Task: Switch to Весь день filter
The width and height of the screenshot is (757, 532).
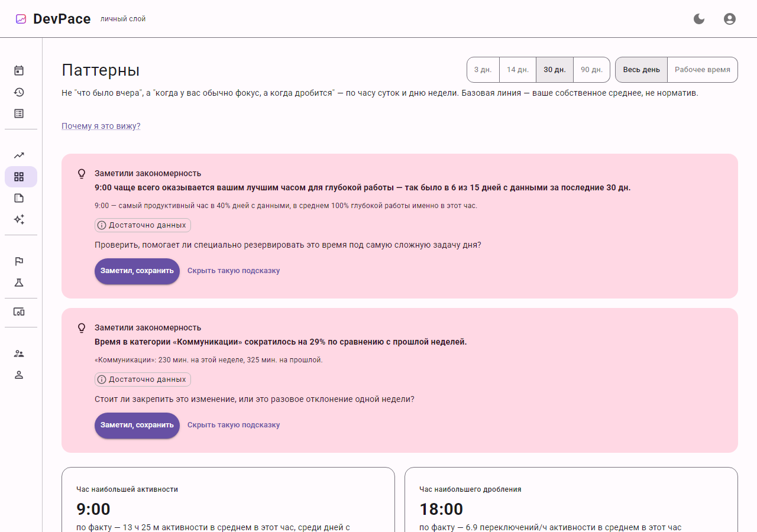Action: (x=642, y=70)
